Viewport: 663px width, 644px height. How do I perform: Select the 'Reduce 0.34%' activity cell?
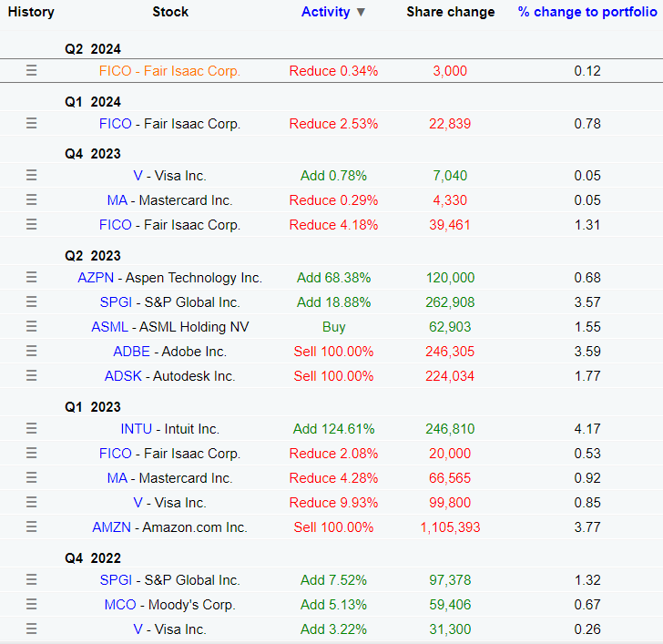(x=333, y=71)
